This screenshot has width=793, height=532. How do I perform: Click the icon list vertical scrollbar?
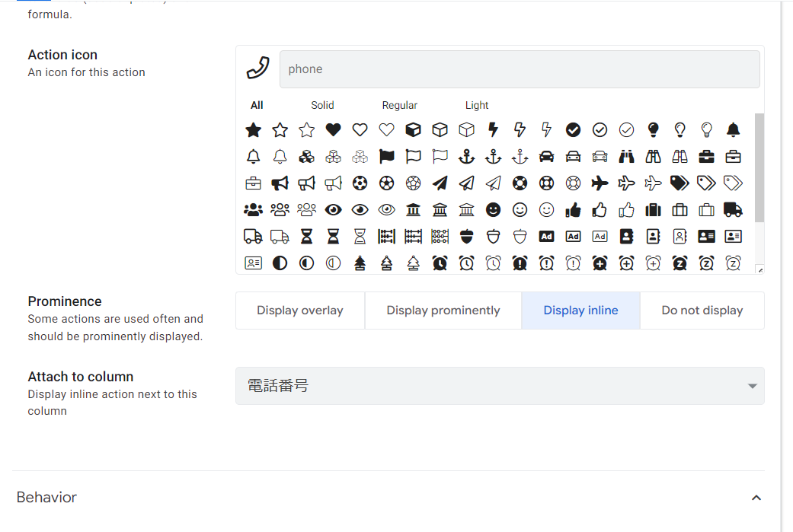click(x=759, y=167)
